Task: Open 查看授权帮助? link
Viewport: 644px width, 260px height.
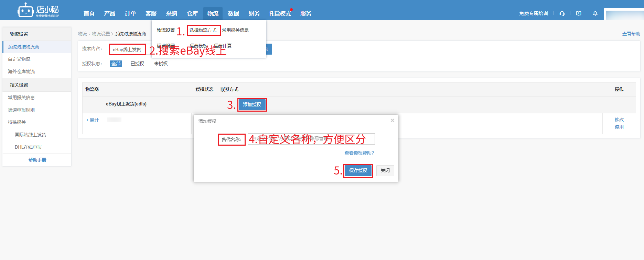Action: (359, 153)
